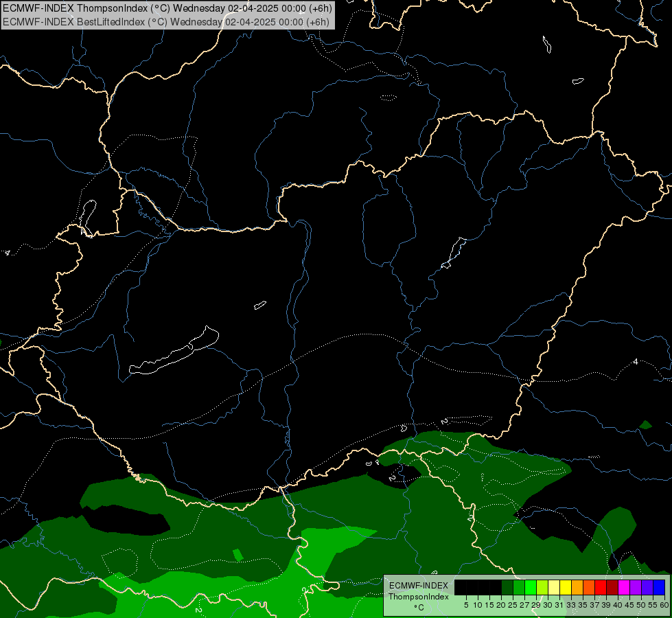672x618 pixels.
Task: Click the purple 45–50 legend swatch
Action: (636, 587)
